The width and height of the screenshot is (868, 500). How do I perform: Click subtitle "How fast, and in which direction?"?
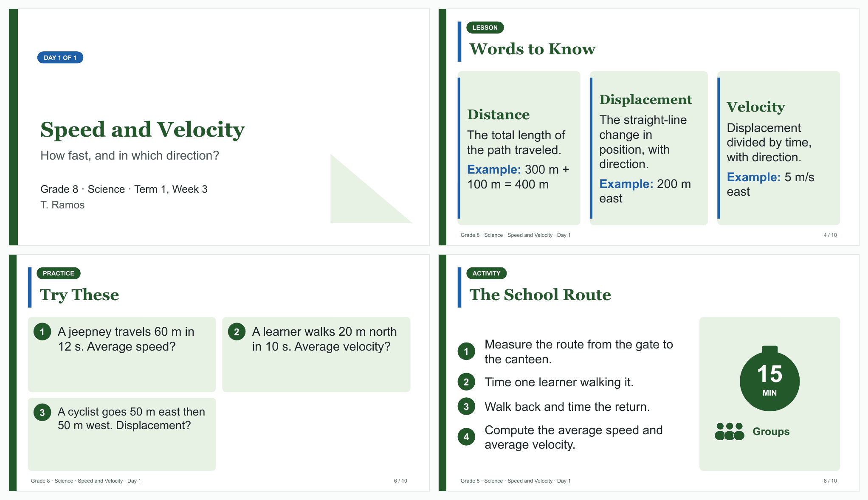pyautogui.click(x=130, y=155)
